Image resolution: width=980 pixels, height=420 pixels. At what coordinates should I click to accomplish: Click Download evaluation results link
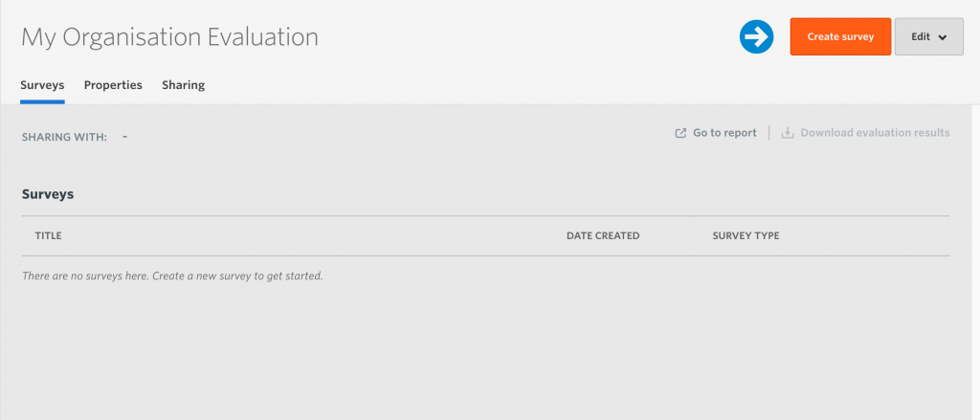click(875, 133)
